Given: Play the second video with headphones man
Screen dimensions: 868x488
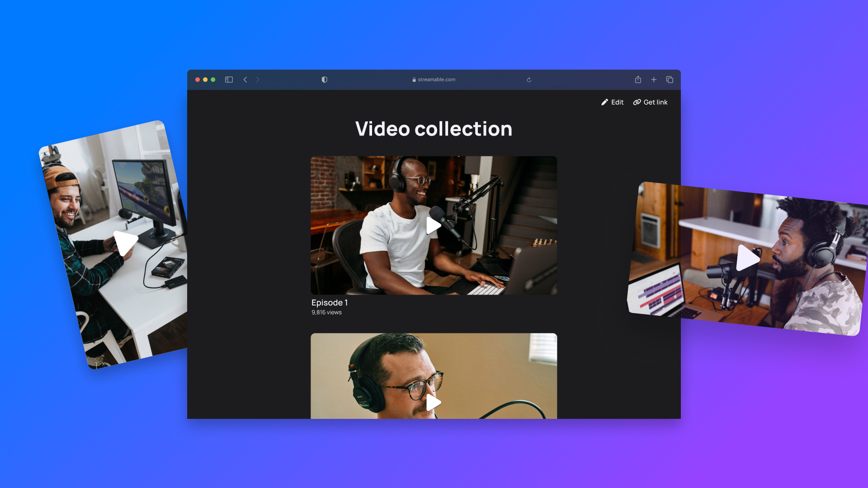Looking at the screenshot, I should point(433,402).
